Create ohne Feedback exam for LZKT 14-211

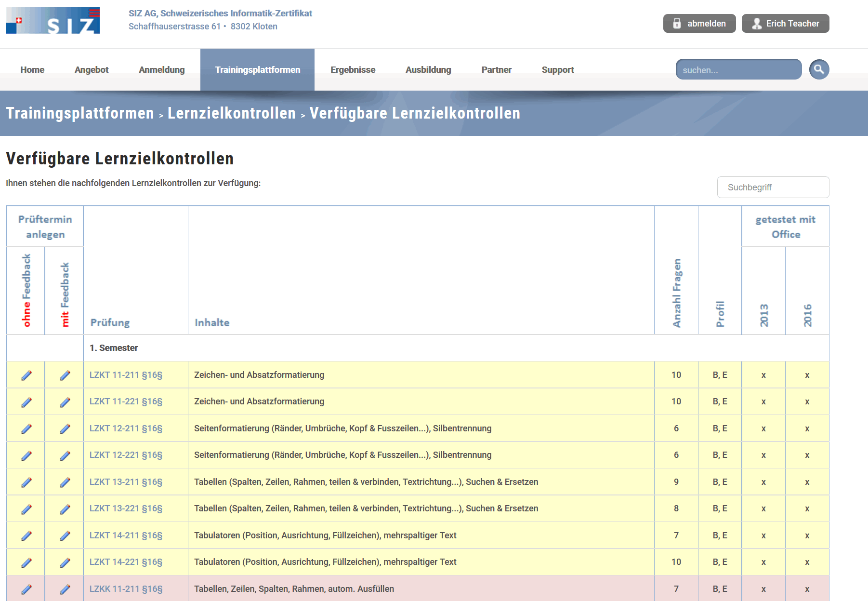click(26, 535)
